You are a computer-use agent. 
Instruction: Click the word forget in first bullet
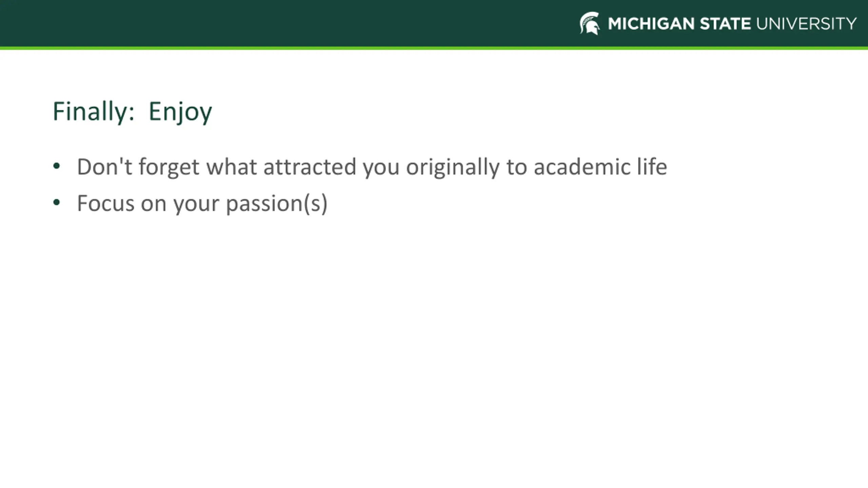coord(169,167)
